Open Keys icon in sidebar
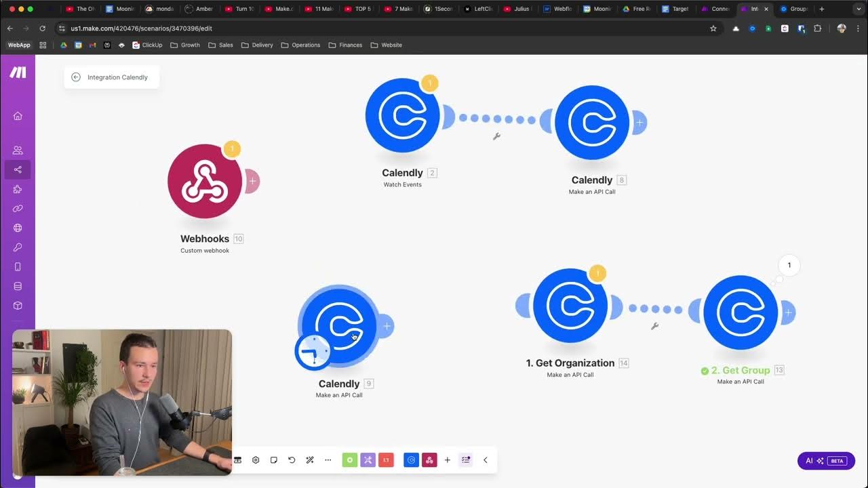 tap(18, 247)
